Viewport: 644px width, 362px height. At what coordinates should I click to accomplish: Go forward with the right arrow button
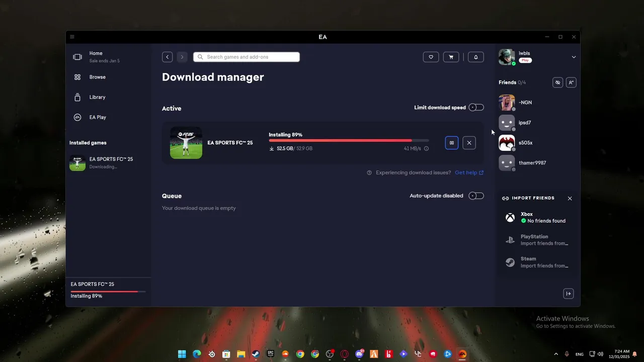click(x=182, y=57)
